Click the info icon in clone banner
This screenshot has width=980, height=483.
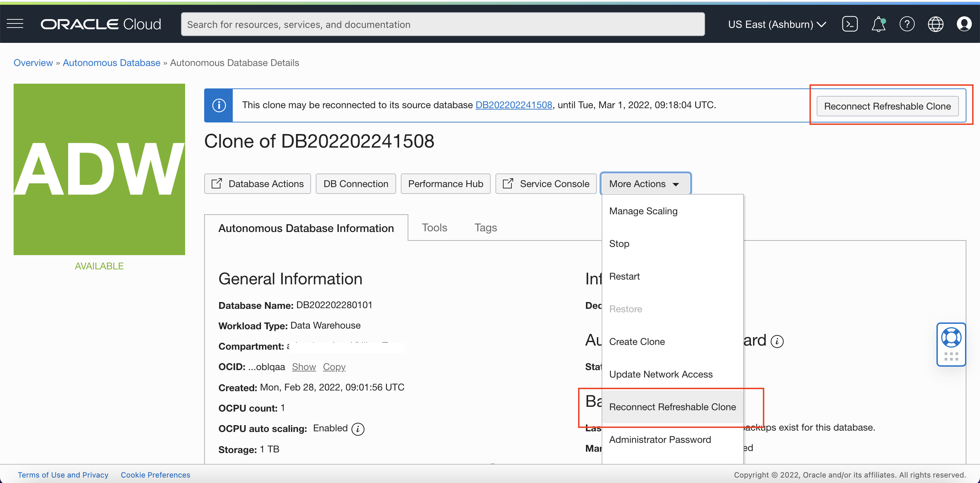click(219, 105)
